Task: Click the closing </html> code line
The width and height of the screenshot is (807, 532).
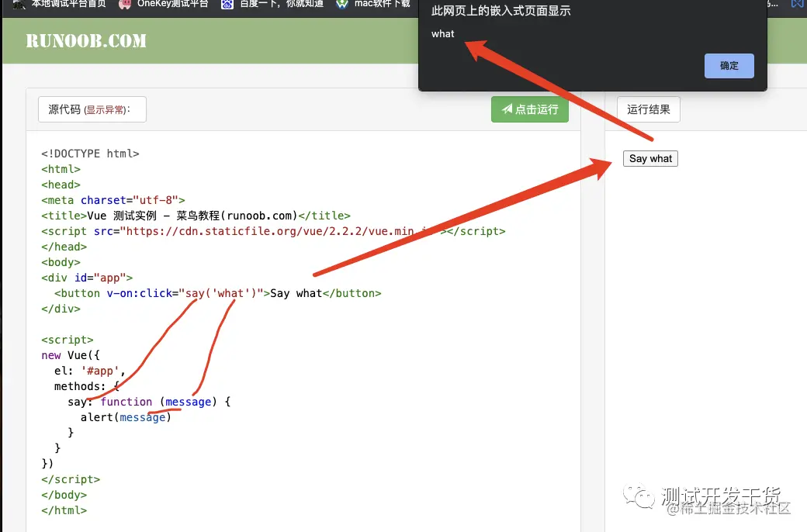Action: [64, 510]
